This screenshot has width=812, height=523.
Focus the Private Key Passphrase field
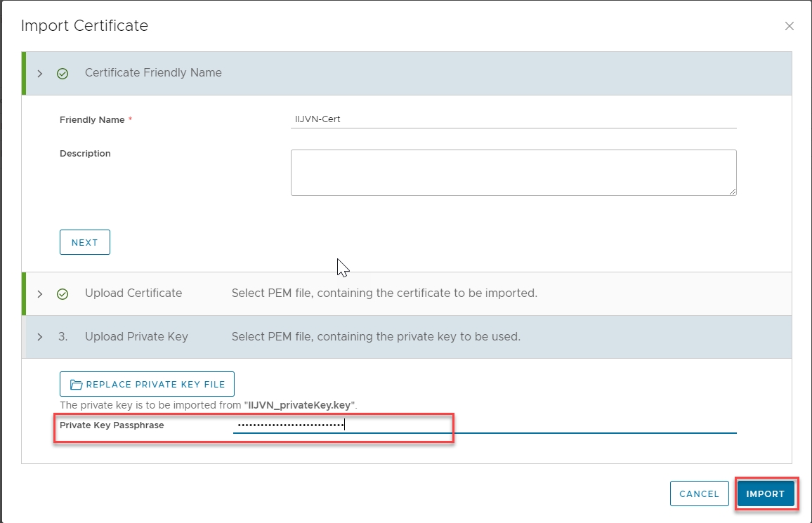click(485, 425)
